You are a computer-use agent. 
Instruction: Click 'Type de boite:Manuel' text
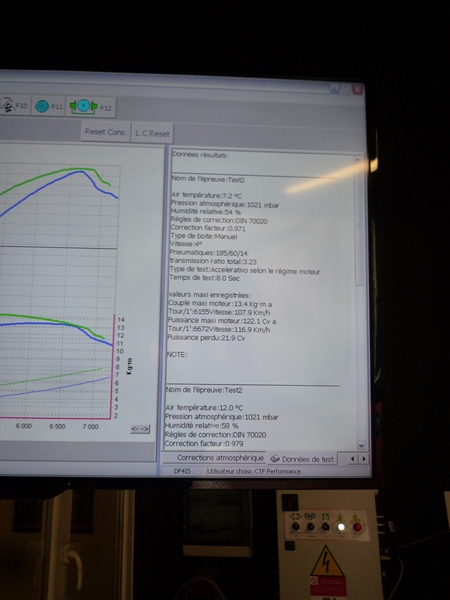(x=204, y=236)
